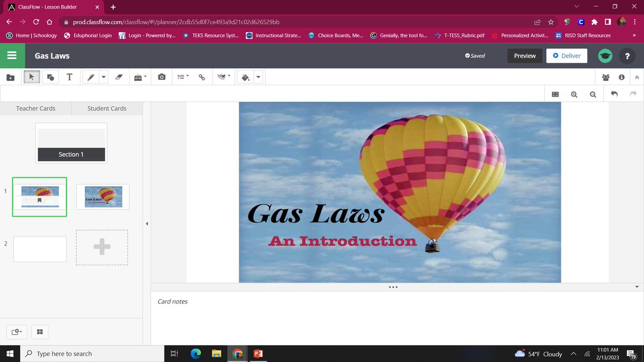
Task: Select the pen drawing tool
Action: pos(91,77)
